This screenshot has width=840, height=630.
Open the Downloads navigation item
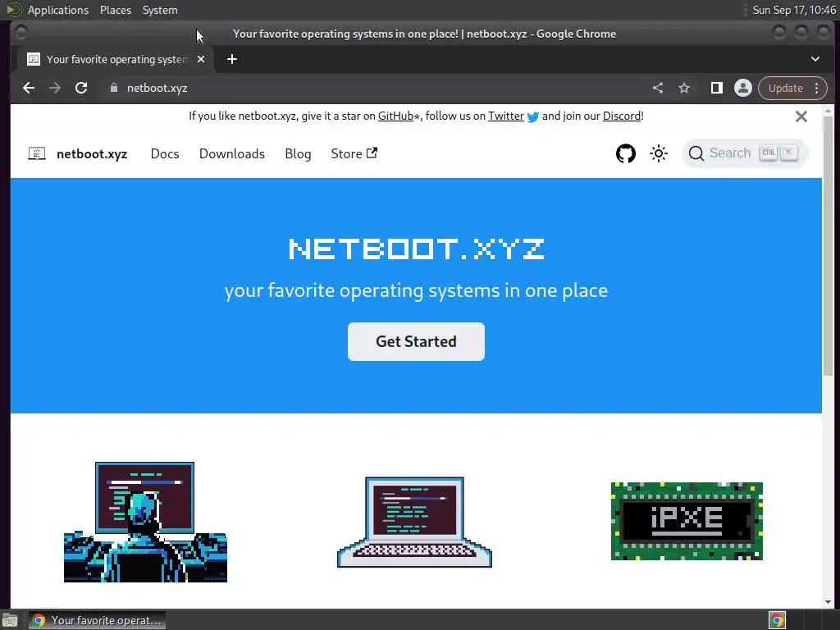(x=232, y=153)
